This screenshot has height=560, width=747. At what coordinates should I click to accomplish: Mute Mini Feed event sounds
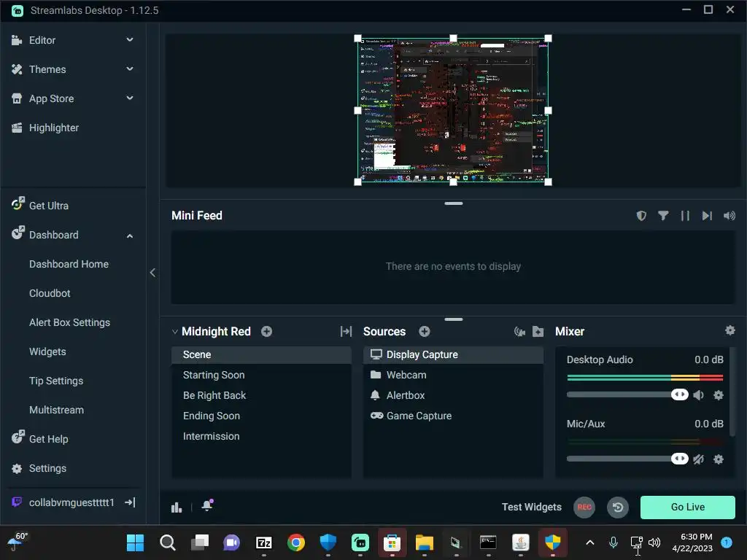(729, 216)
